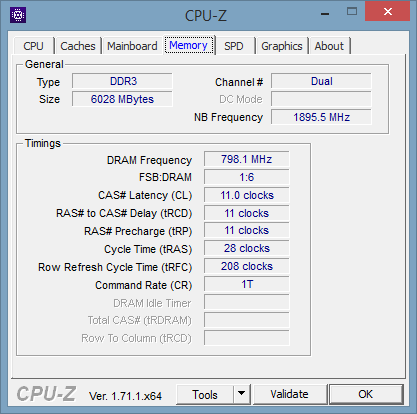The image size is (417, 414).
Task: Minimize the CPU-Z window
Action: pyautogui.click(x=325, y=14)
